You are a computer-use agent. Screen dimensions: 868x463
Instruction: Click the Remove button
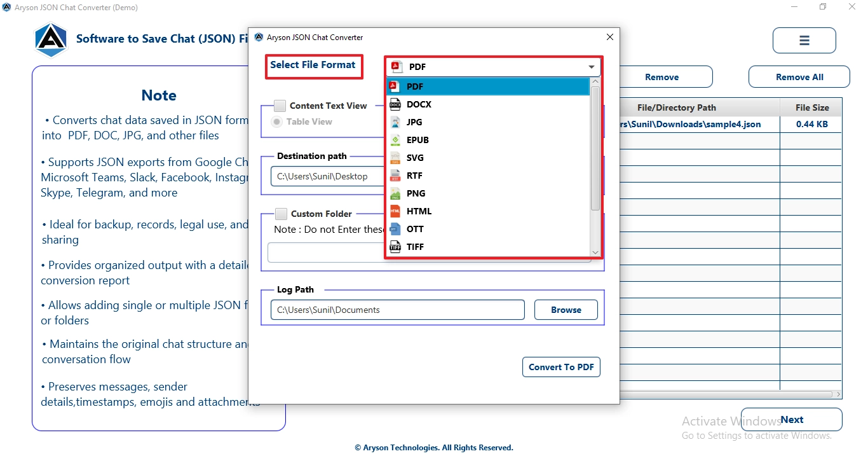665,77
